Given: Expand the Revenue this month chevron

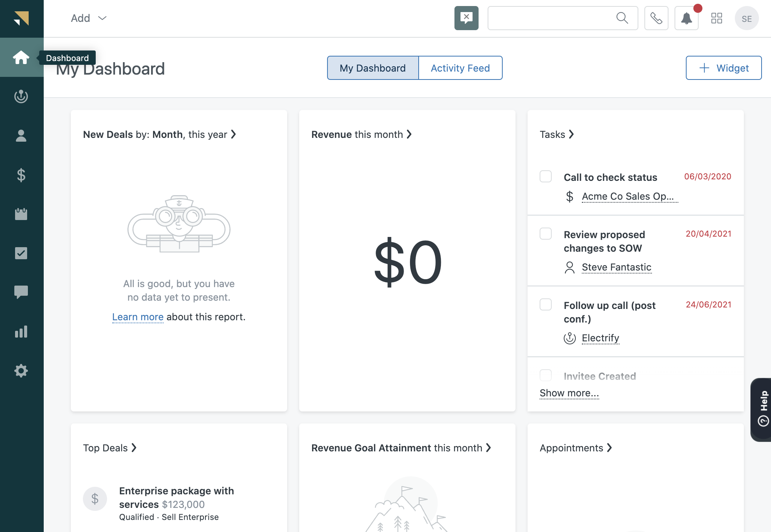Looking at the screenshot, I should click(410, 134).
